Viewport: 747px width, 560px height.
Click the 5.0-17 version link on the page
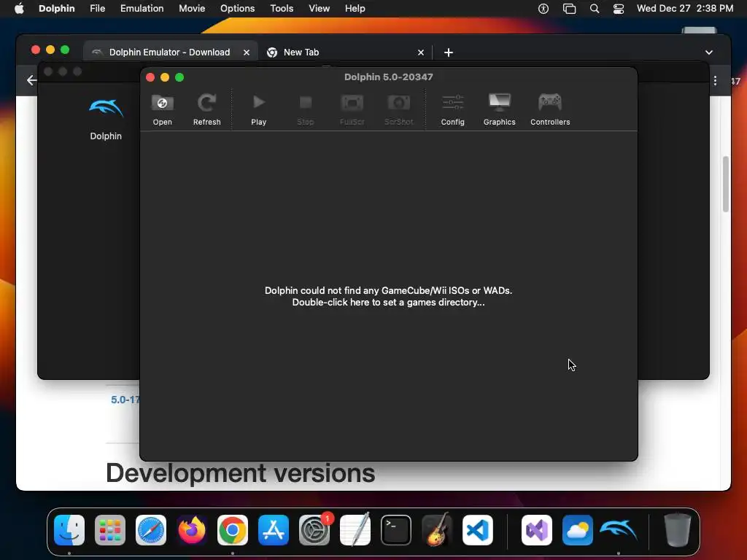click(x=125, y=400)
